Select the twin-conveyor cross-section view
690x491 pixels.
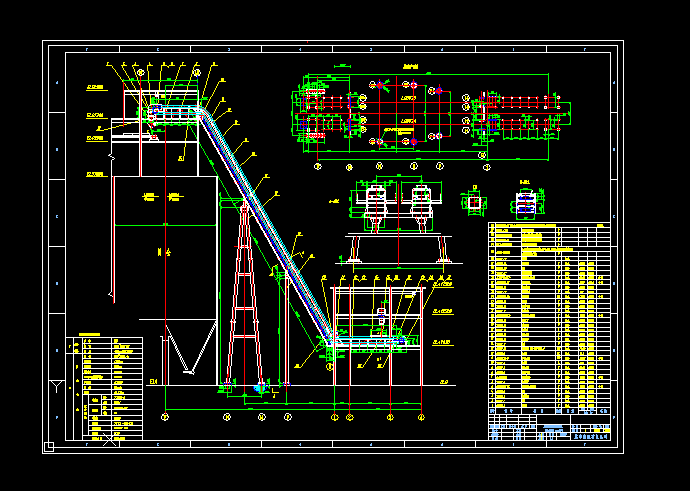click(x=398, y=222)
